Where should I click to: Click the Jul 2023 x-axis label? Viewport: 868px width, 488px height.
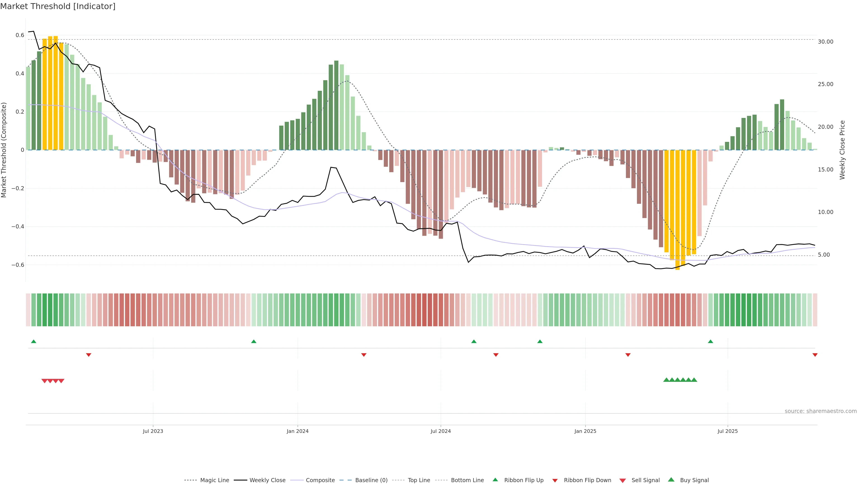(x=153, y=431)
